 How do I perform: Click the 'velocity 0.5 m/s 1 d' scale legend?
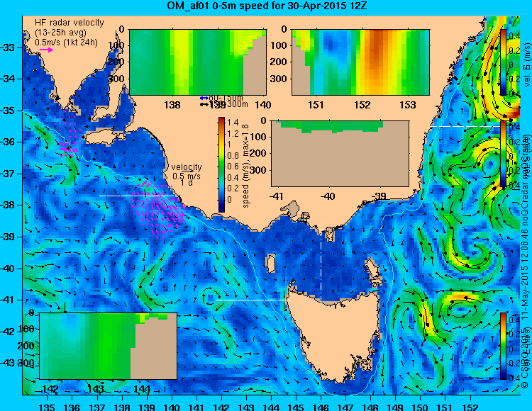click(x=187, y=175)
